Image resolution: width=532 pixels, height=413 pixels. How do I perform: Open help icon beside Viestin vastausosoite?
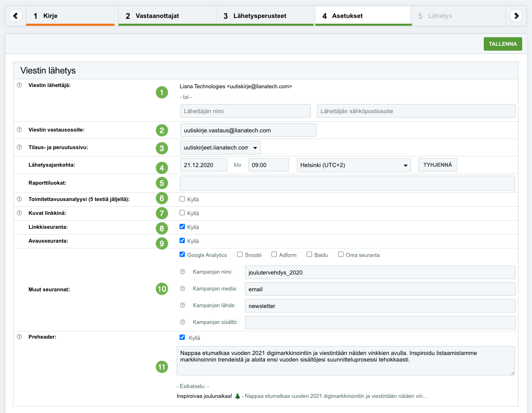[x=19, y=130]
